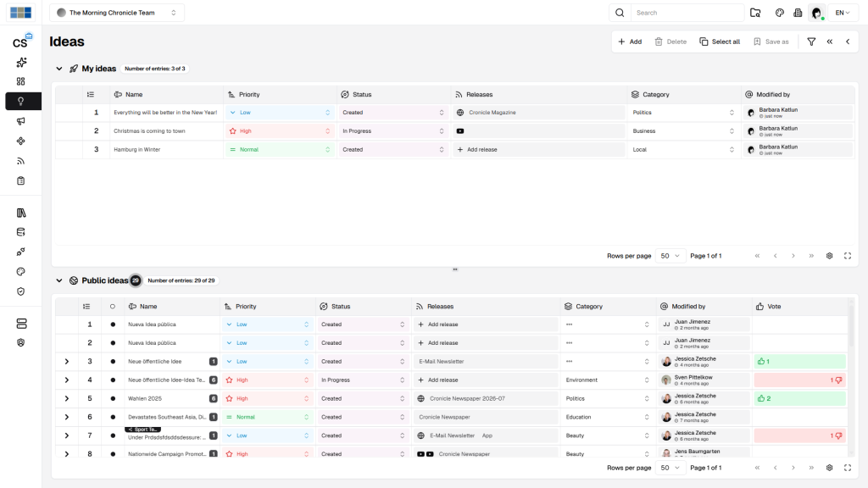Open My ideas table settings gear
The image size is (868, 488).
[829, 256]
